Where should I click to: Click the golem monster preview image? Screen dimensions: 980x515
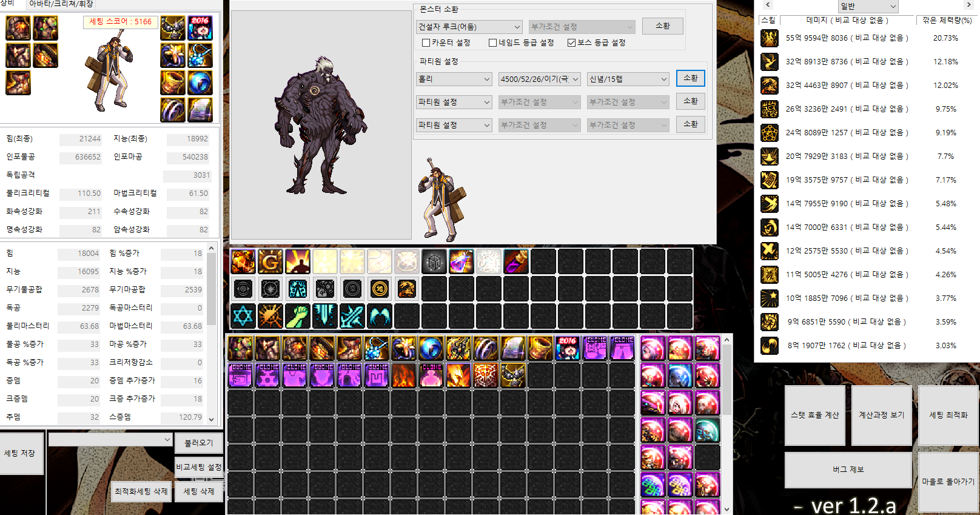[321, 124]
